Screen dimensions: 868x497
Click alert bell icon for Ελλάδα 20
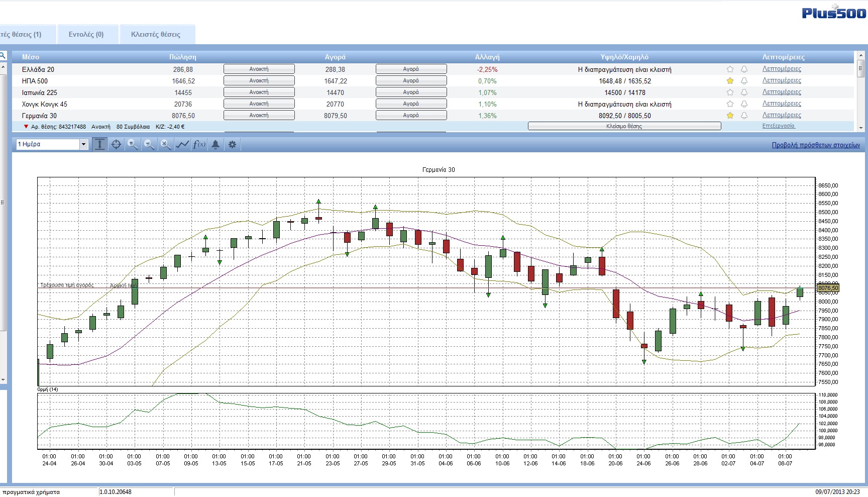[744, 69]
